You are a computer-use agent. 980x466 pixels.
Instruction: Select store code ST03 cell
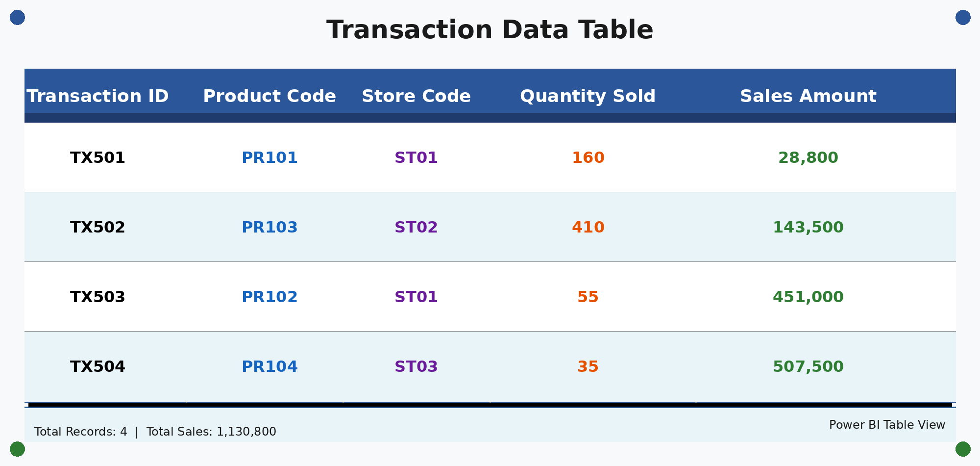pyautogui.click(x=416, y=367)
